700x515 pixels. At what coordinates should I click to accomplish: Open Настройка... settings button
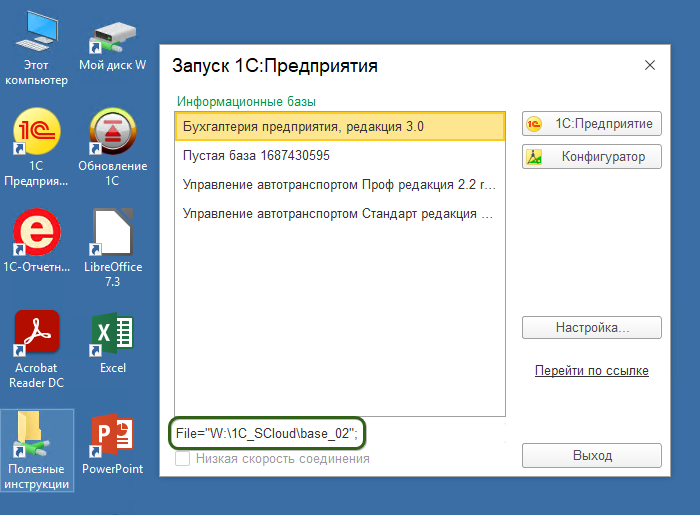592,328
